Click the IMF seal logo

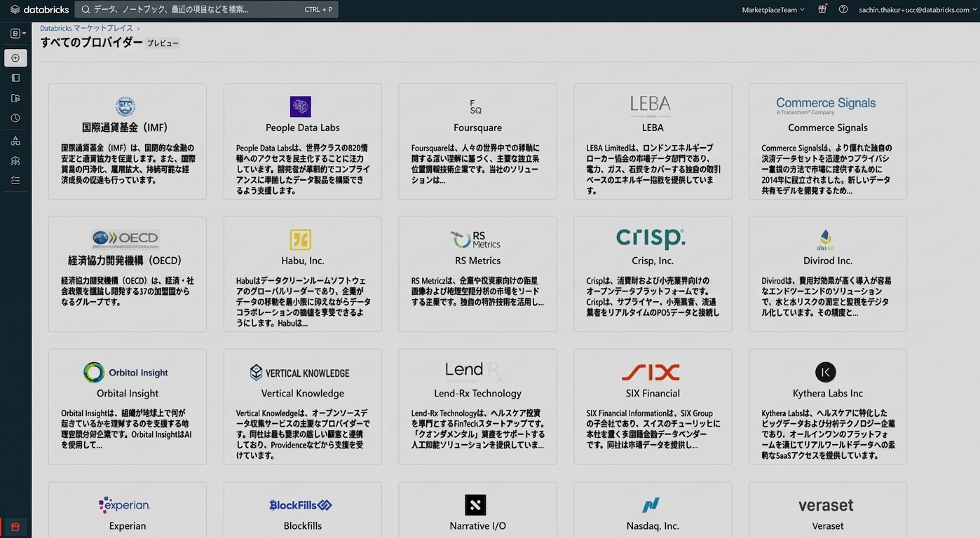[x=125, y=106]
